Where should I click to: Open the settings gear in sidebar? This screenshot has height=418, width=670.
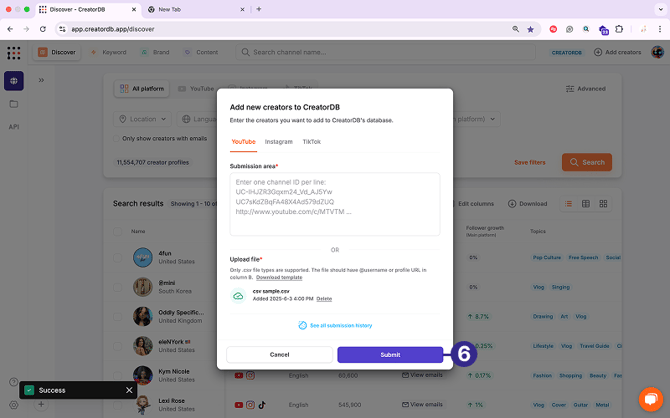tap(14, 405)
